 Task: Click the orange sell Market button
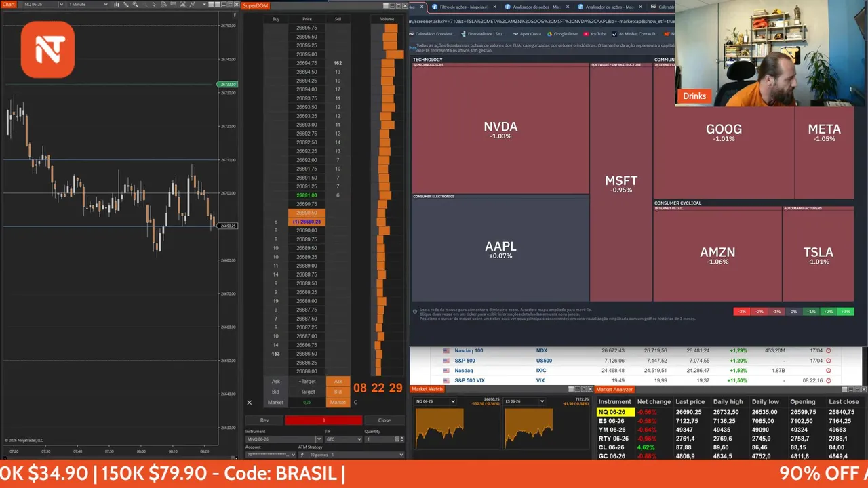338,403
